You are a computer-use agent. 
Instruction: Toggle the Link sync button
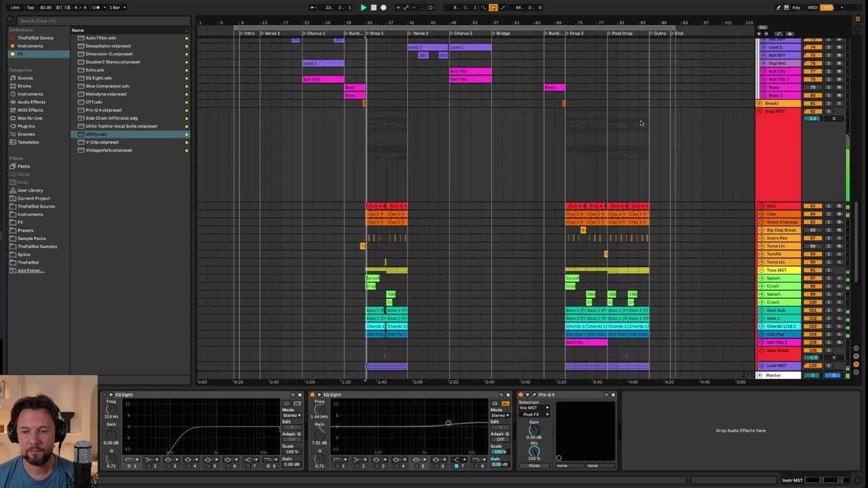[x=15, y=7]
